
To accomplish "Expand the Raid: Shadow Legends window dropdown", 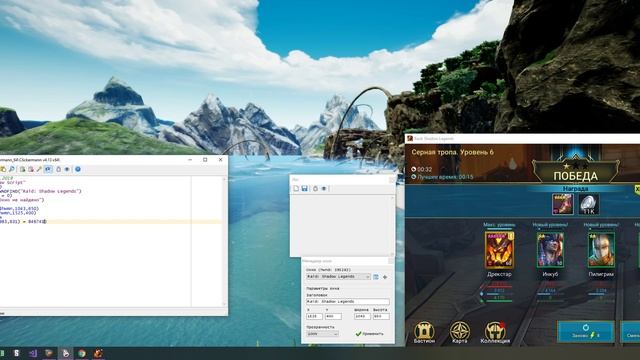I will [367, 277].
